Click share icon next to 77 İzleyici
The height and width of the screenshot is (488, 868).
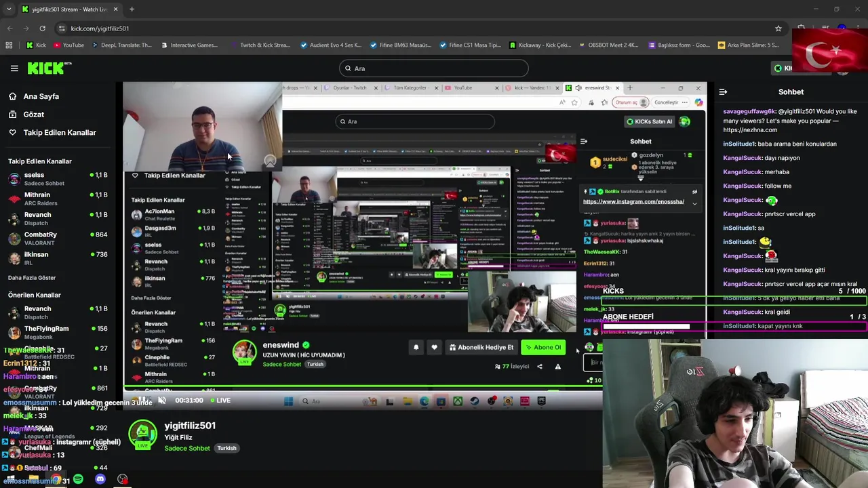(540, 367)
